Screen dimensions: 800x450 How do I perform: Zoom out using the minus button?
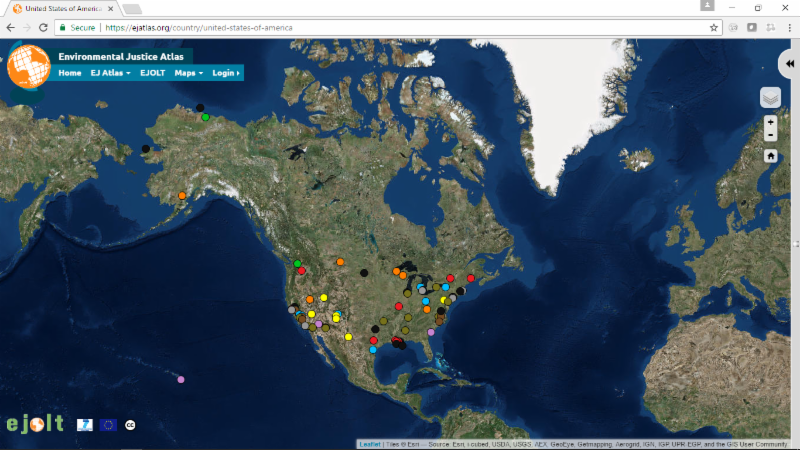770,135
